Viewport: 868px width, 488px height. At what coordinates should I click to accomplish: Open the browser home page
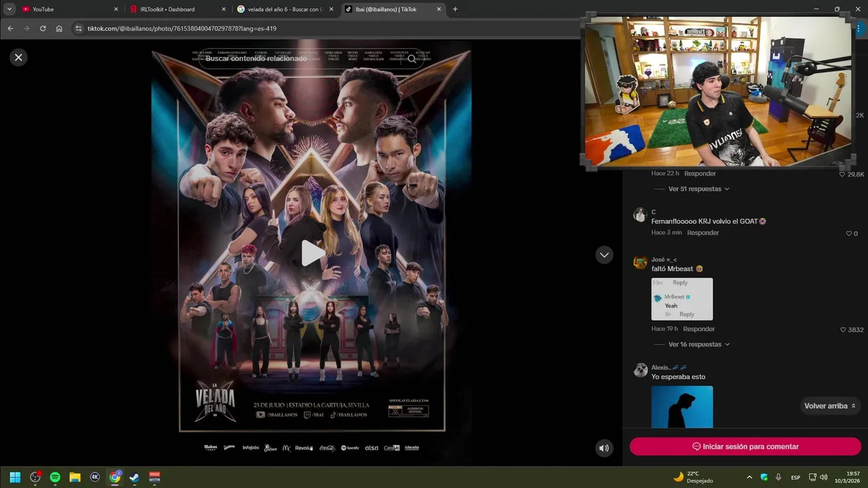pyautogui.click(x=59, y=28)
